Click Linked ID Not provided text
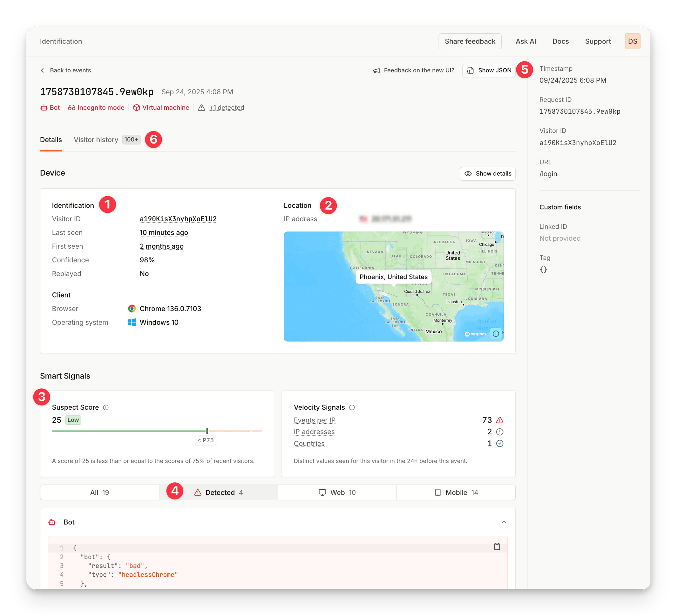The image size is (678, 616). (560, 238)
